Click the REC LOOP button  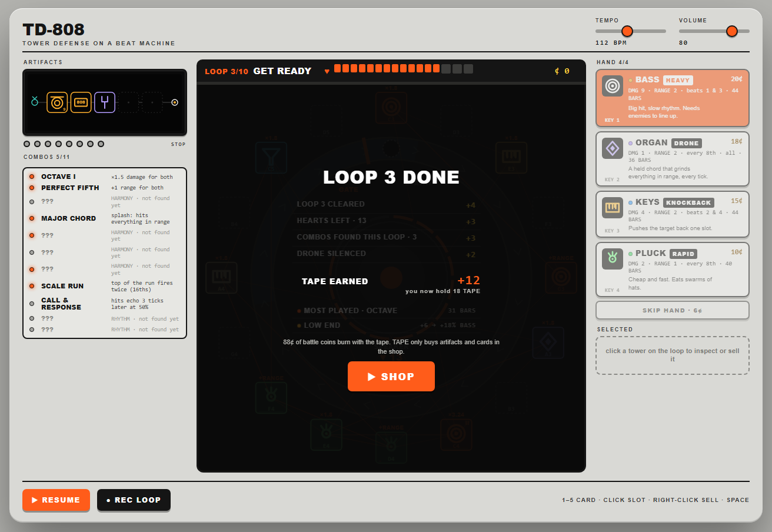coord(134,500)
